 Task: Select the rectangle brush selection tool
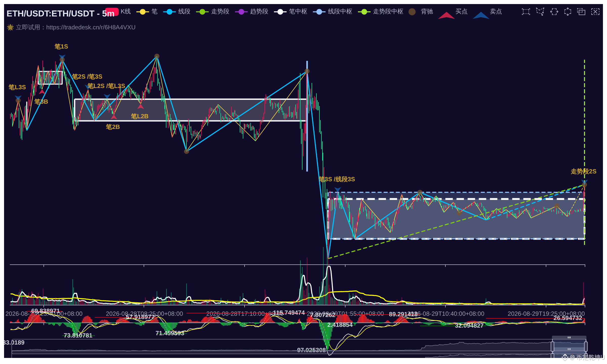[x=526, y=12]
